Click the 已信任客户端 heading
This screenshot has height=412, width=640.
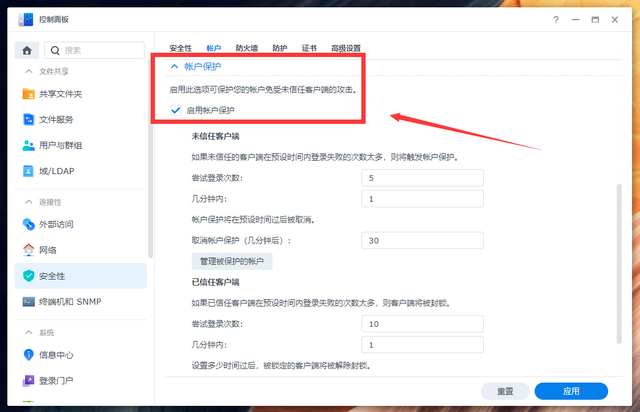click(216, 282)
